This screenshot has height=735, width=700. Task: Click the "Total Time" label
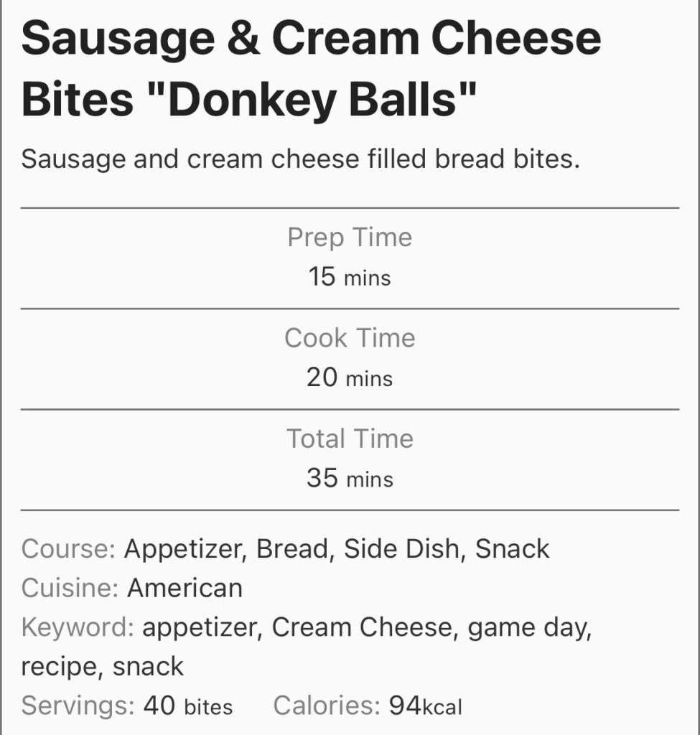pos(350,439)
